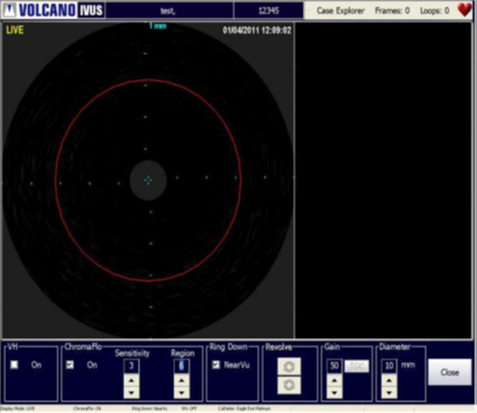
Task: Select the patient name field 'test,'
Action: (169, 11)
